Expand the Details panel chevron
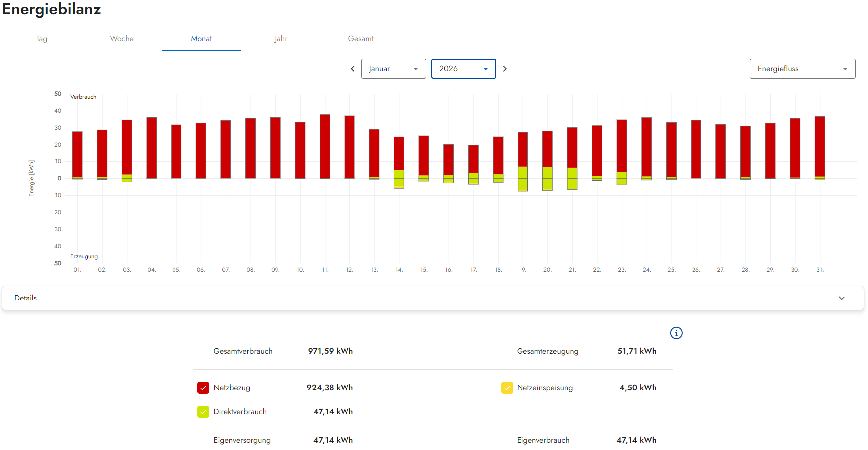Image resolution: width=868 pixels, height=450 pixels. point(842,298)
